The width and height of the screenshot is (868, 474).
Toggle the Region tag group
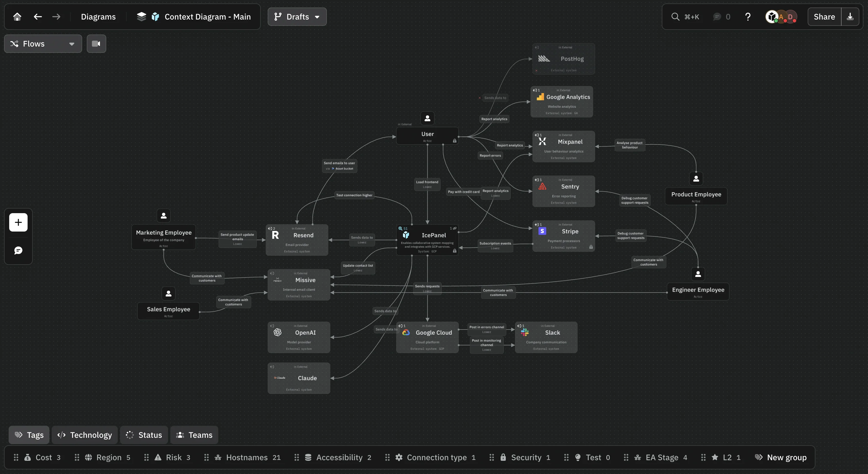coord(107,457)
